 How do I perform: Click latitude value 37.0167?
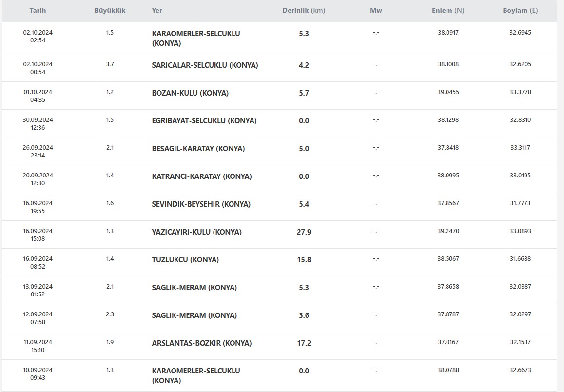coord(448,342)
